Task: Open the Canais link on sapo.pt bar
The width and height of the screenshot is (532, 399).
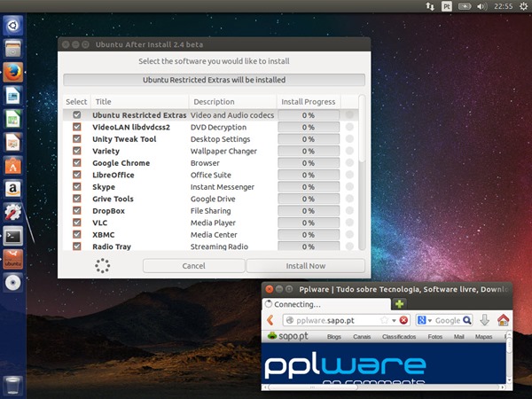Action: 362,337
